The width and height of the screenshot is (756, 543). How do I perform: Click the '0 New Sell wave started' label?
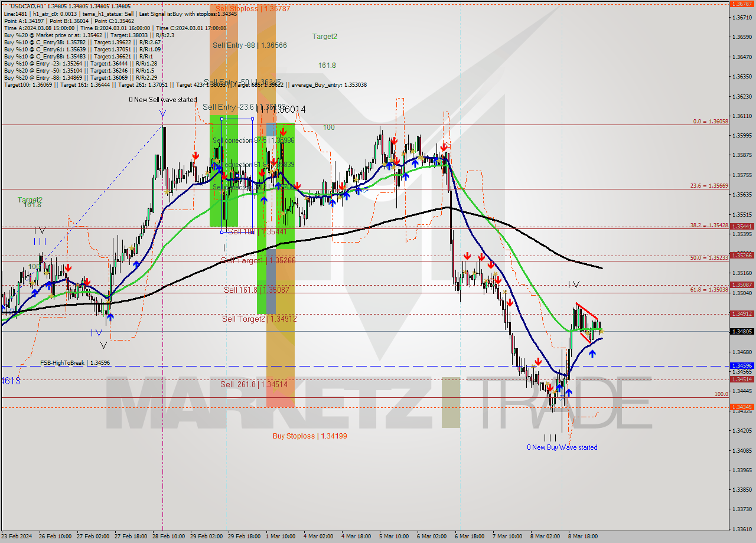tap(163, 100)
